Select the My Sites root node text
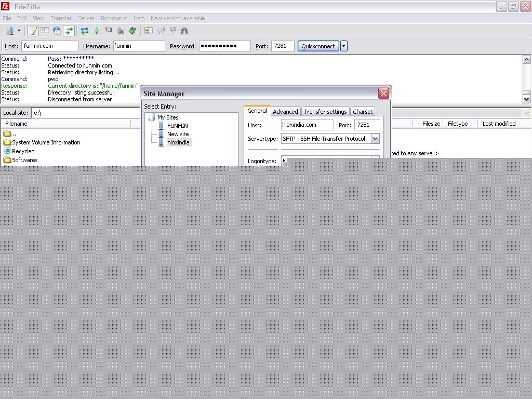Image resolution: width=532 pixels, height=399 pixels. 168,117
